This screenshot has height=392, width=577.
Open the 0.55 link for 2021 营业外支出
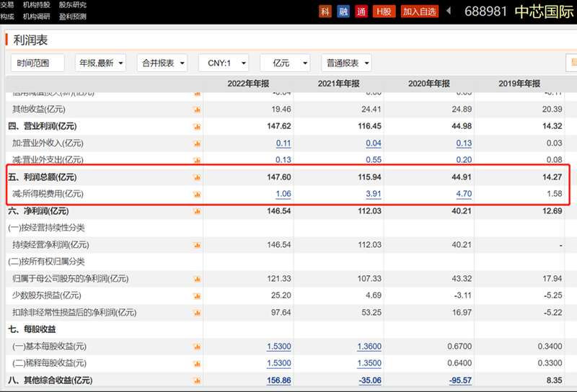pos(374,159)
